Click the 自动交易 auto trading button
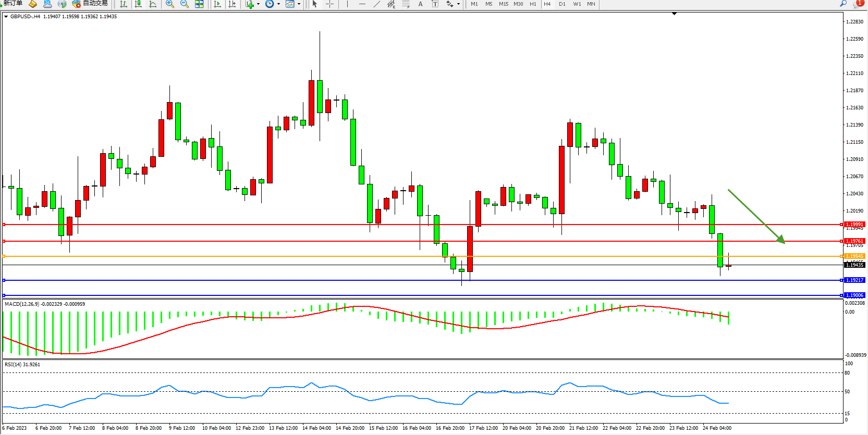 click(90, 4)
